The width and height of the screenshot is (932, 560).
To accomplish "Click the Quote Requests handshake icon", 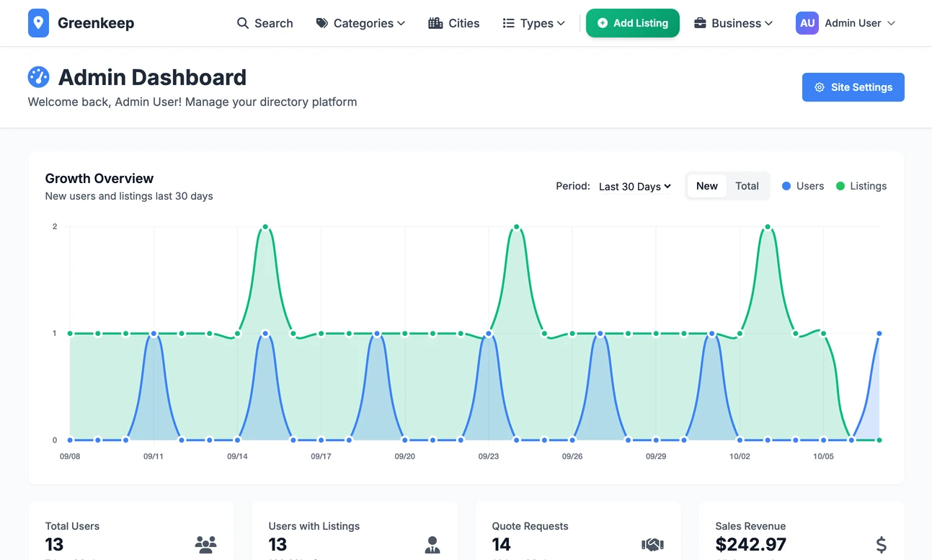I will [652, 545].
